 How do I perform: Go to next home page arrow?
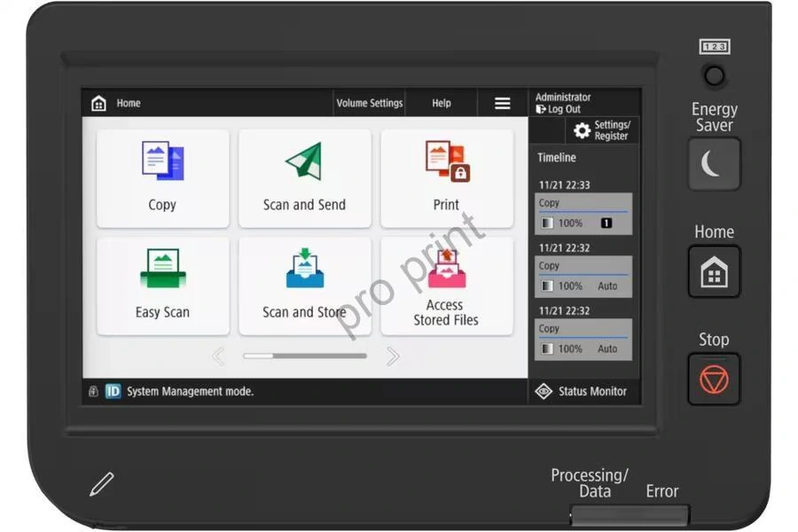click(x=393, y=356)
